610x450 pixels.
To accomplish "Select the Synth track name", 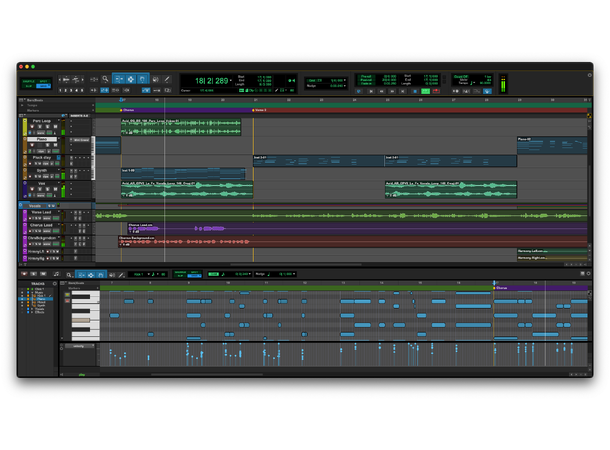I will point(42,170).
